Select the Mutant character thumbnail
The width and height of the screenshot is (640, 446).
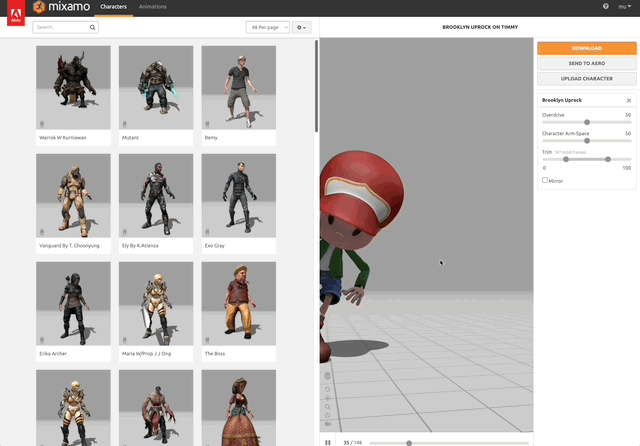pyautogui.click(x=156, y=88)
